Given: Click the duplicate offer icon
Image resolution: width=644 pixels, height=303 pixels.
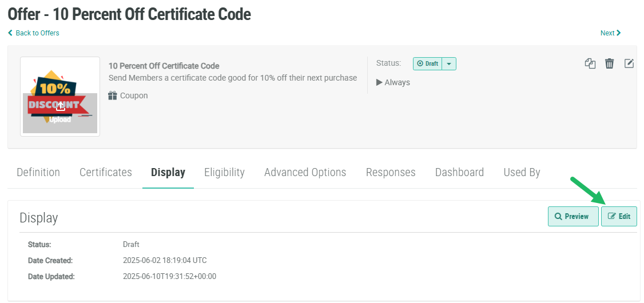Looking at the screenshot, I should tap(590, 63).
